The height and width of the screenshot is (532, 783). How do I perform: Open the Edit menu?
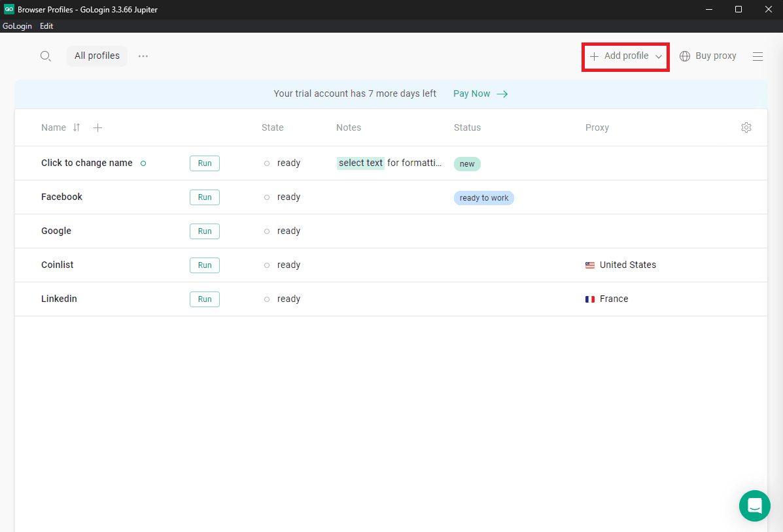[x=46, y=26]
